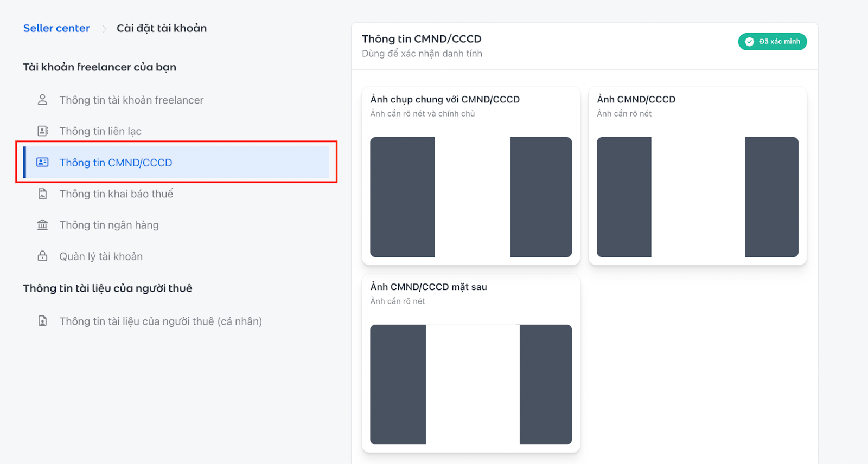Image resolution: width=868 pixels, height=464 pixels.
Task: Click the contact card icon for Thông tin liên lạc
Action: [42, 130]
